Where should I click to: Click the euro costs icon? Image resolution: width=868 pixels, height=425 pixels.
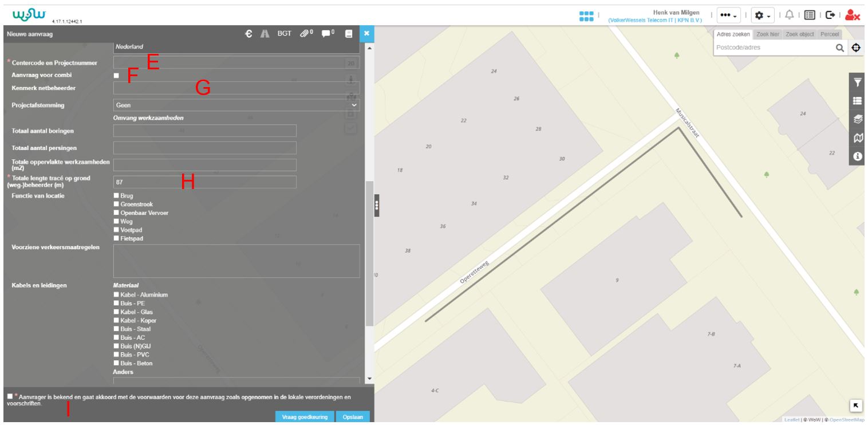click(247, 35)
